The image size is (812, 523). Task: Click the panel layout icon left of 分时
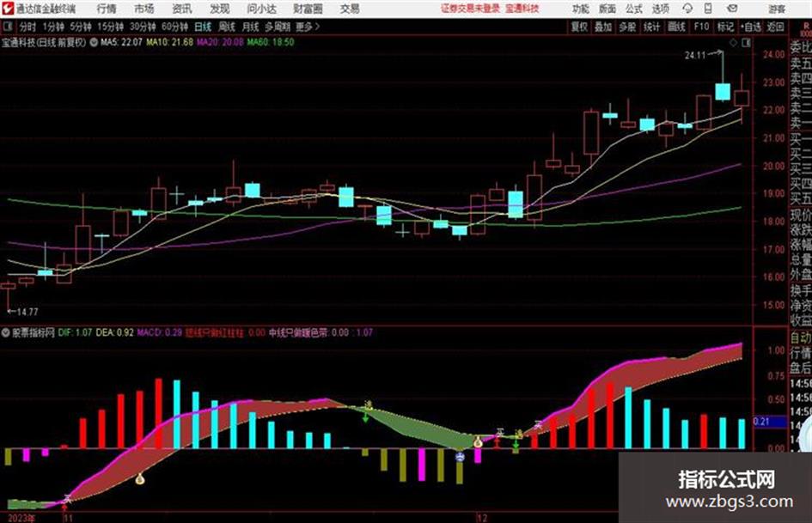click(x=7, y=26)
